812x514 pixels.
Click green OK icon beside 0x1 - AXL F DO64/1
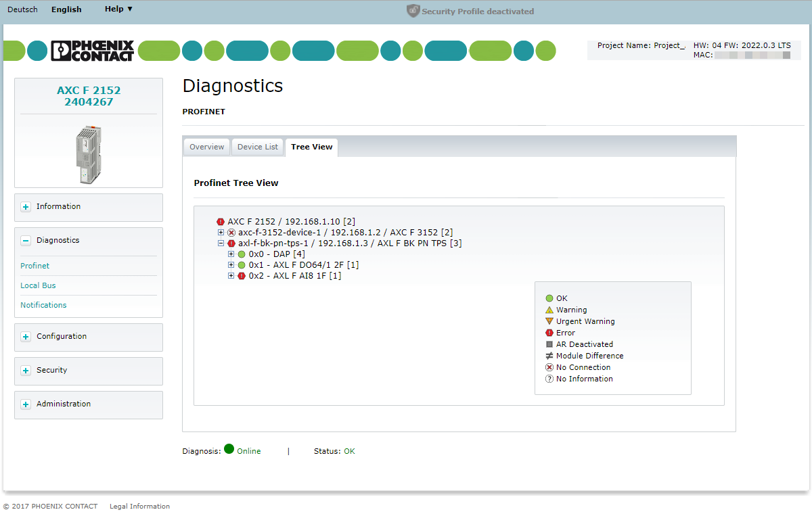point(242,265)
